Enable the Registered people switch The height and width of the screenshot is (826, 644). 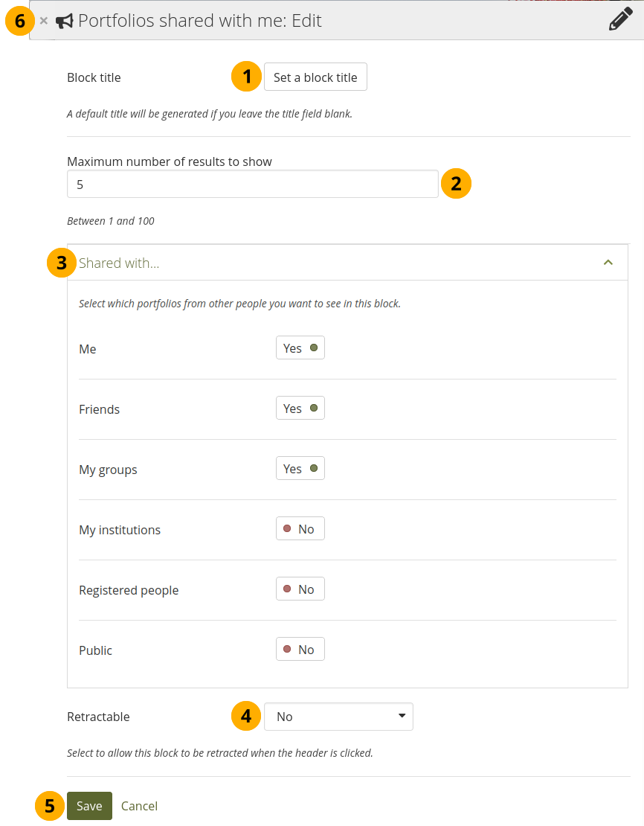(x=300, y=589)
